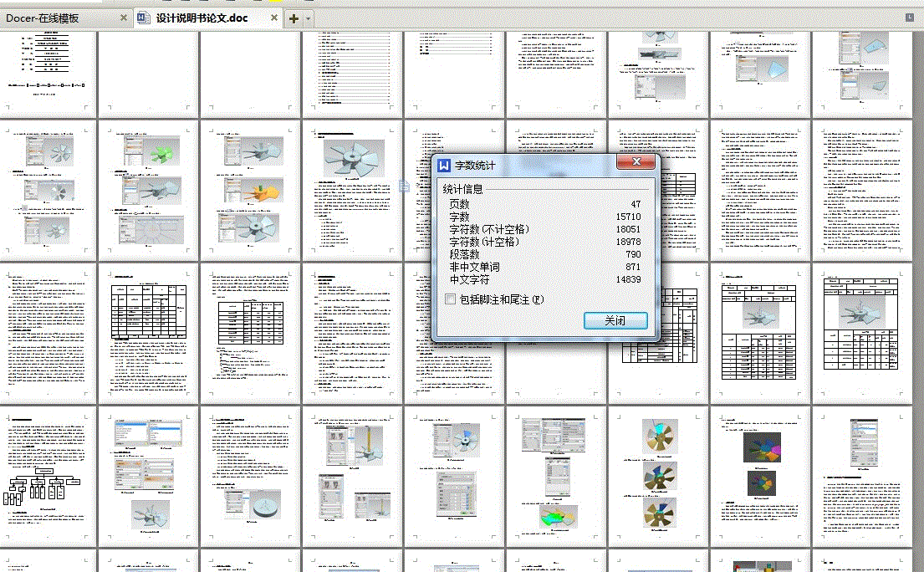The width and height of the screenshot is (924, 572).
Task: Click the 字符数(不计空格) label
Action: pyautogui.click(x=489, y=229)
